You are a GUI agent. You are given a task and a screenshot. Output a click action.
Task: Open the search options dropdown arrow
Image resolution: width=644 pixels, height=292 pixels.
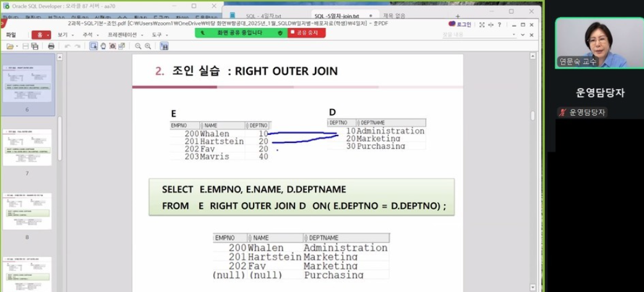pos(514,35)
